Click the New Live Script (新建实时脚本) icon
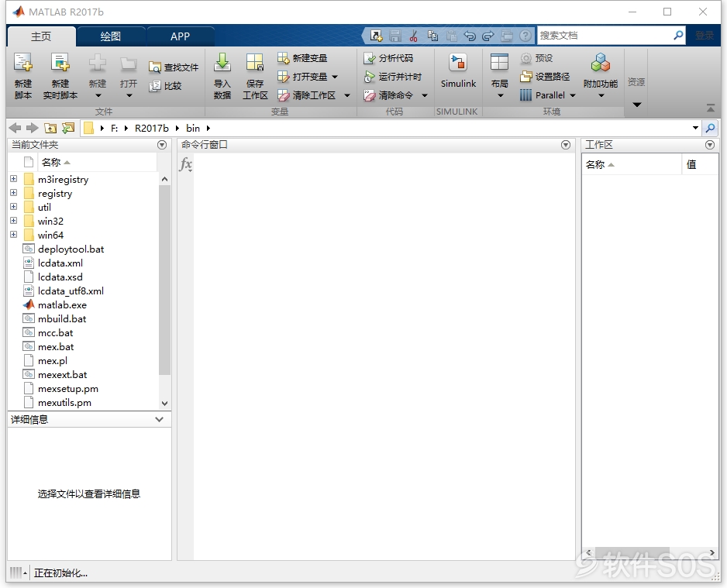Viewport: 727px width, 588px height. (60, 63)
